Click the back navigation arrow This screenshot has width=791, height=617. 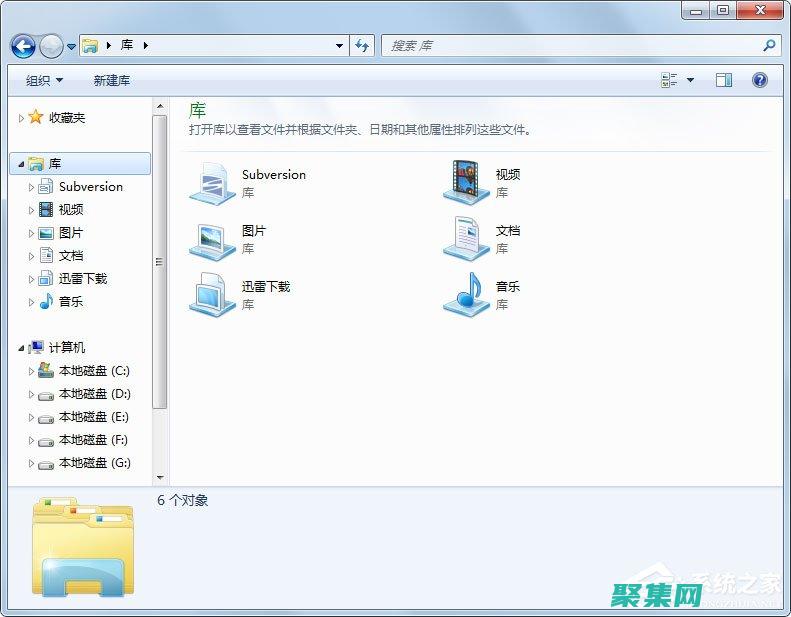pyautogui.click(x=23, y=46)
